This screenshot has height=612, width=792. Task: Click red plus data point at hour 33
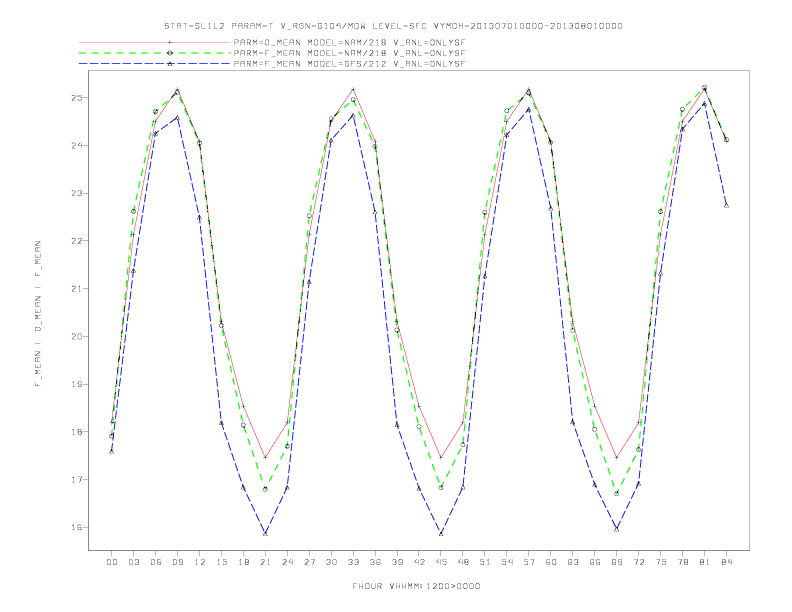pyautogui.click(x=353, y=89)
